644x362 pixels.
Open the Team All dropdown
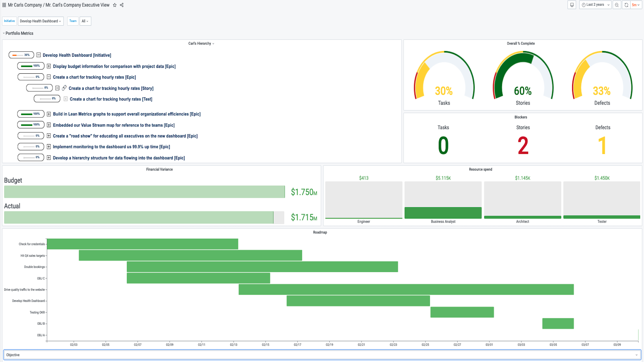pyautogui.click(x=85, y=21)
